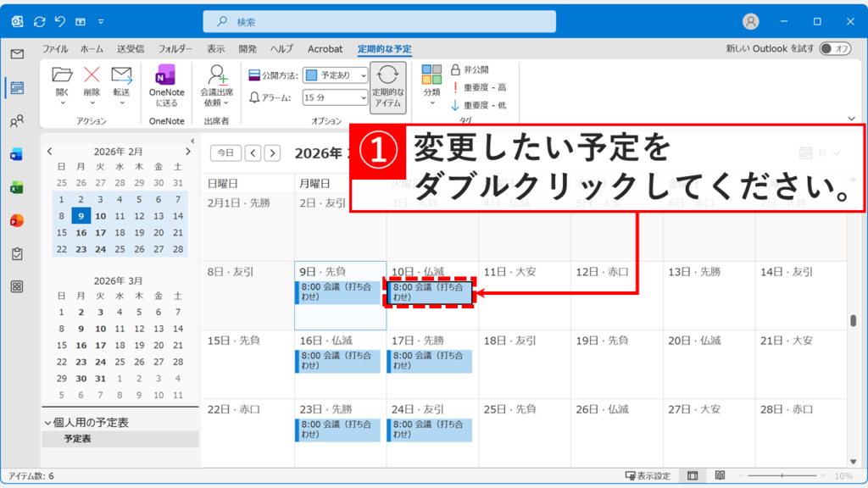Open 会議出席依頼 meeting invitation tool
868x488 pixels.
(x=218, y=84)
